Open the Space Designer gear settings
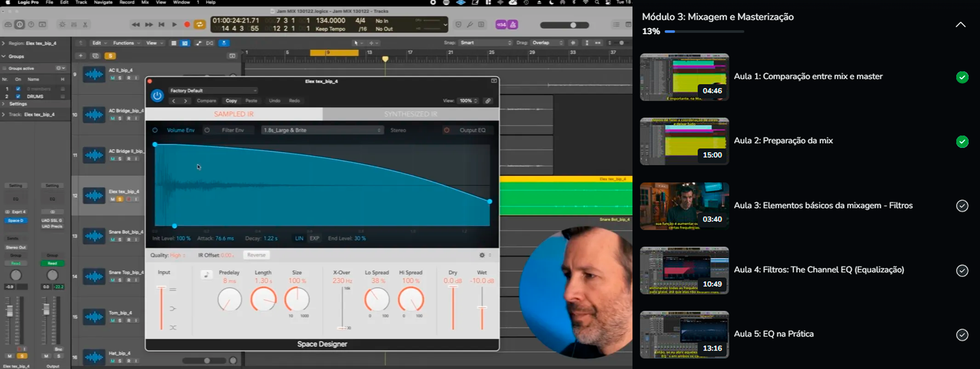The width and height of the screenshot is (980, 369). 482,255
